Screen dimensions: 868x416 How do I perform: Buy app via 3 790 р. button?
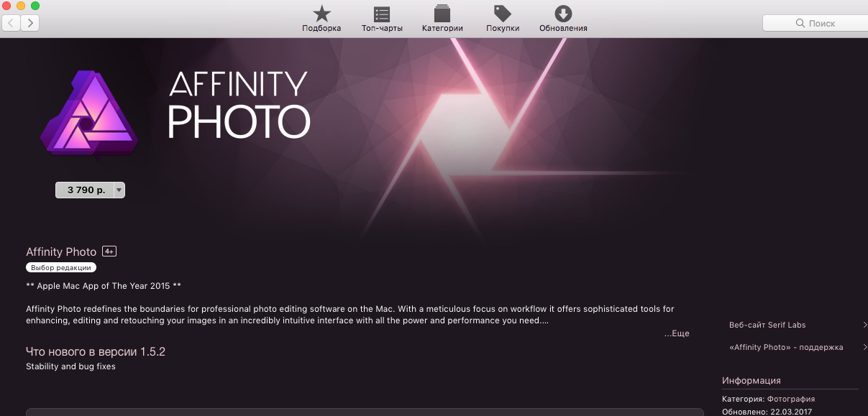(84, 190)
